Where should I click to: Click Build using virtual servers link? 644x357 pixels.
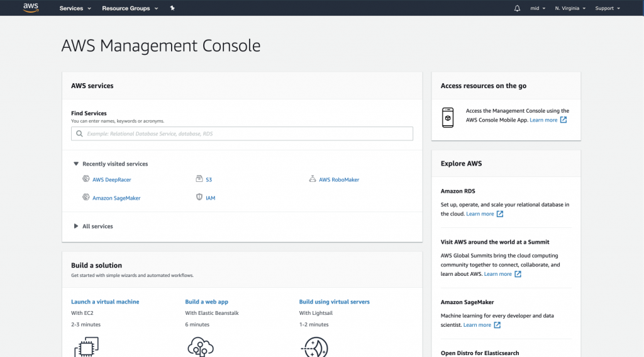[x=335, y=302]
